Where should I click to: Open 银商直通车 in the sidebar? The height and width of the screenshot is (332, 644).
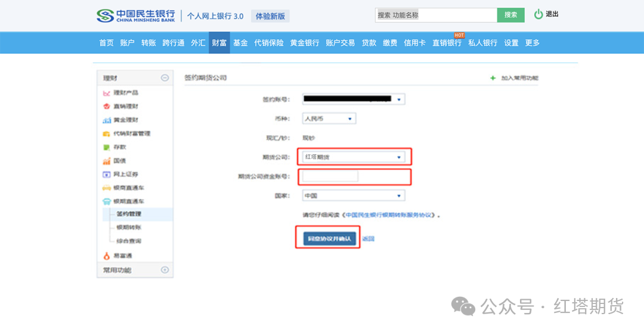tap(129, 188)
